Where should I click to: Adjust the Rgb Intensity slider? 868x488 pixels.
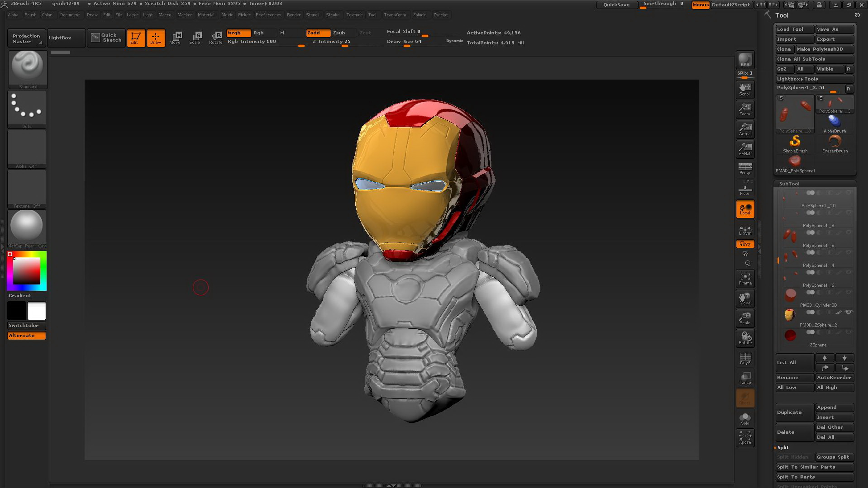click(x=265, y=42)
